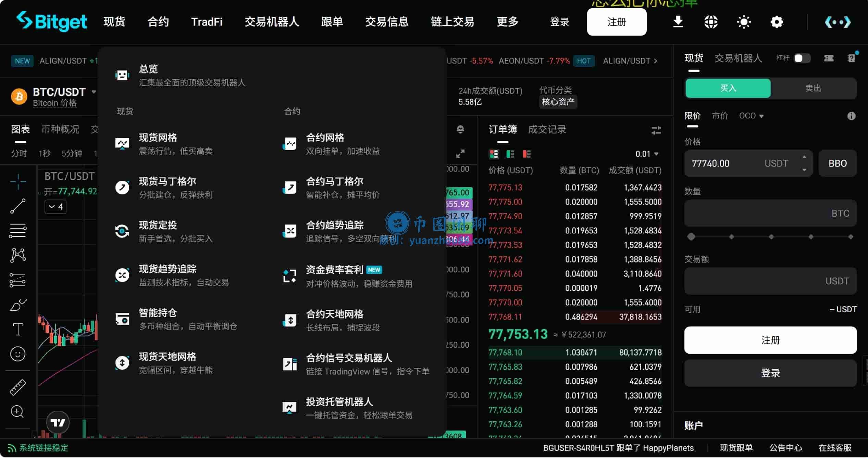Image resolution: width=868 pixels, height=460 pixels.
Task: Show both bids and asks in order book
Action: 494,154
